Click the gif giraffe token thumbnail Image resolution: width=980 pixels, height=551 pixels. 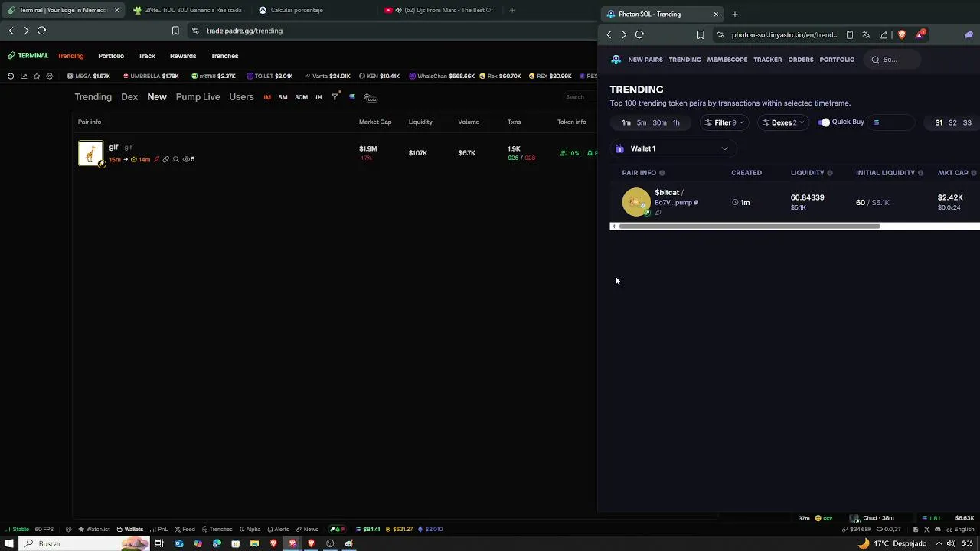pyautogui.click(x=90, y=153)
